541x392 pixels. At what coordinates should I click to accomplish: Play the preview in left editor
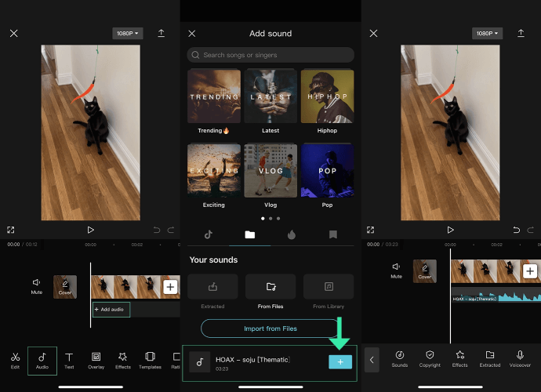[x=90, y=230]
